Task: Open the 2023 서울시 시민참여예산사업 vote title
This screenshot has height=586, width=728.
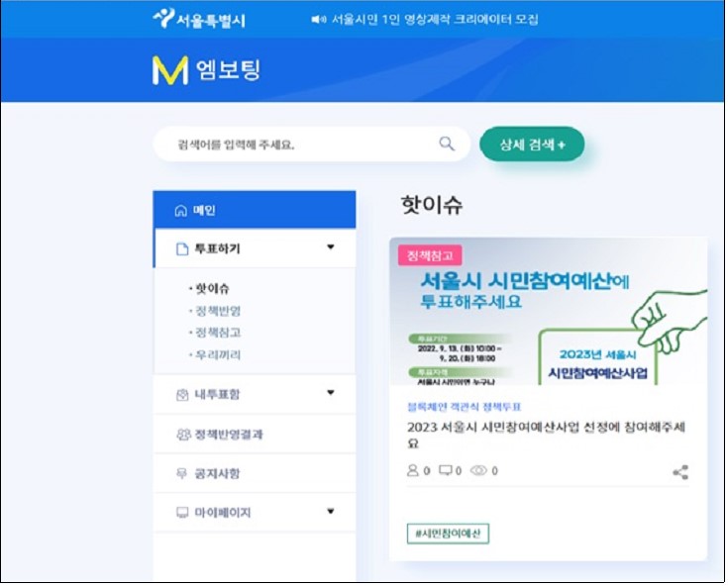Action: (x=546, y=435)
